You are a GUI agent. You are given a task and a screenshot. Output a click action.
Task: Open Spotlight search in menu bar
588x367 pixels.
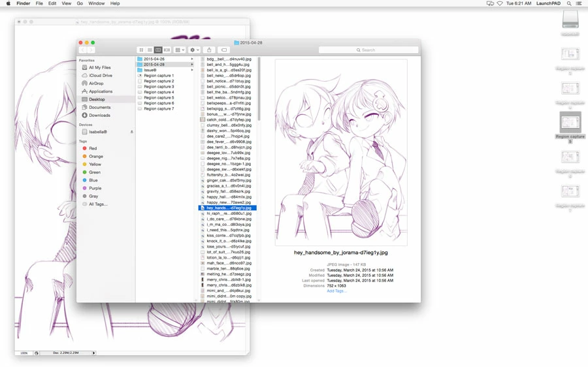click(569, 3)
